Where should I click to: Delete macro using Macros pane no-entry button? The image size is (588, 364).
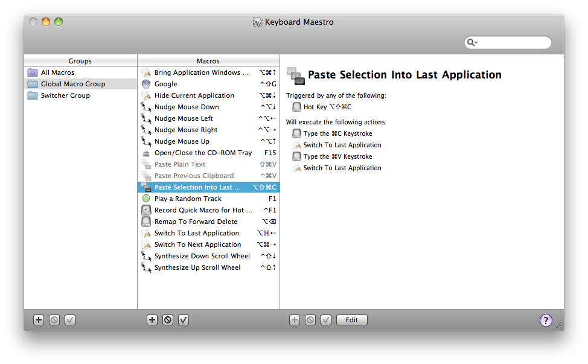[168, 320]
